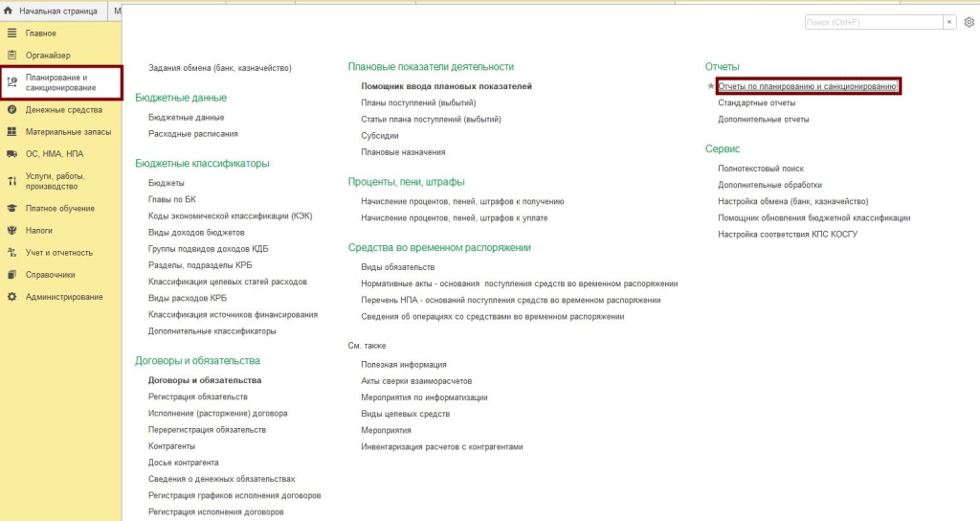
Task: Click into the Поиск (Ctrl+F) search field
Action: (871, 22)
